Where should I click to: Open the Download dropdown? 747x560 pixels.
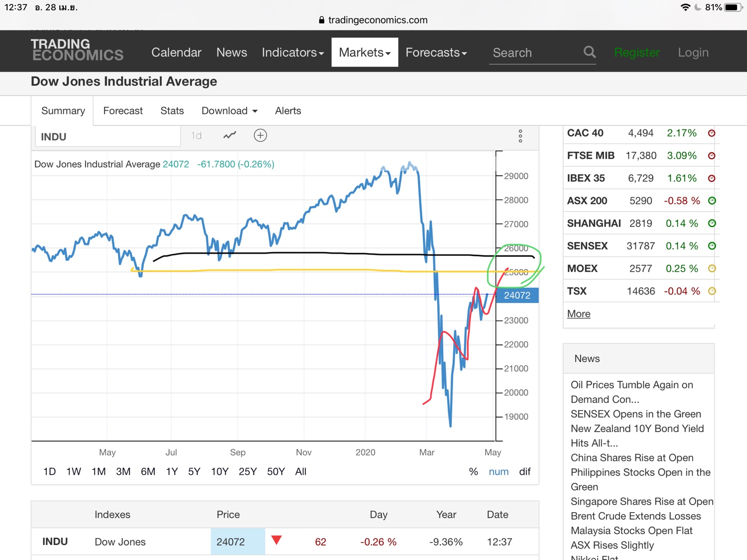click(230, 111)
